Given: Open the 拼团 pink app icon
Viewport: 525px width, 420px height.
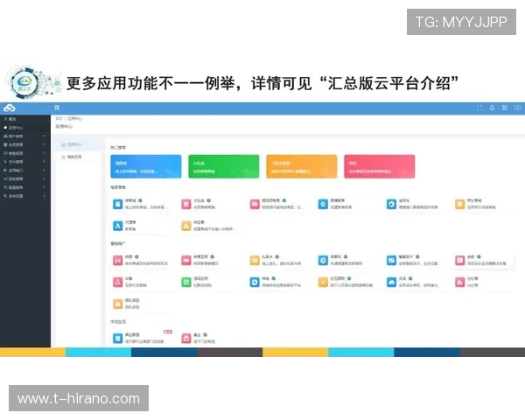Looking at the screenshot, I should [x=117, y=260].
